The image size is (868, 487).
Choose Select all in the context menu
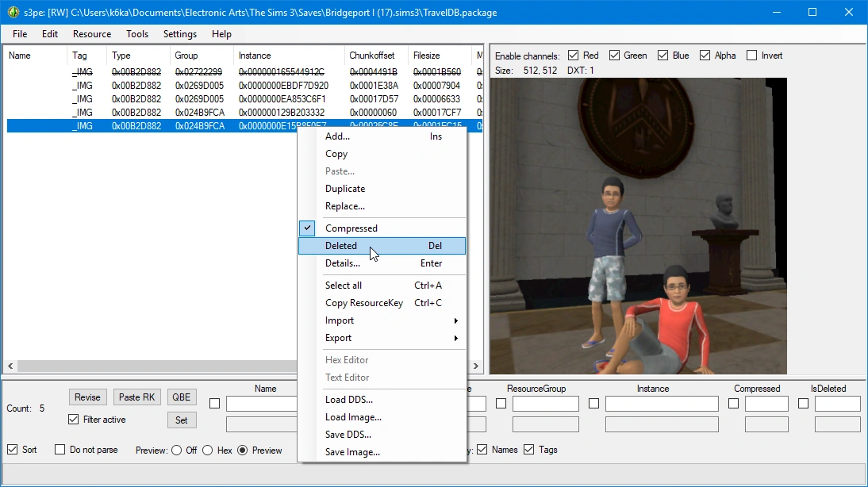click(382, 286)
